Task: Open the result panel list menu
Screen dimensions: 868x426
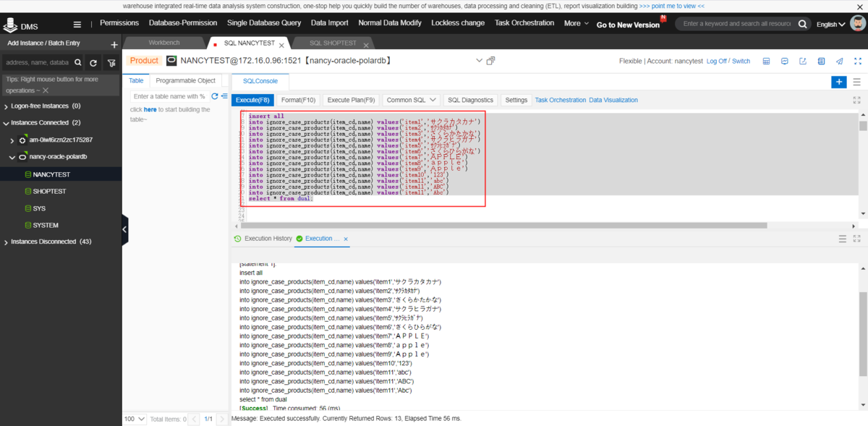Action: [842, 238]
